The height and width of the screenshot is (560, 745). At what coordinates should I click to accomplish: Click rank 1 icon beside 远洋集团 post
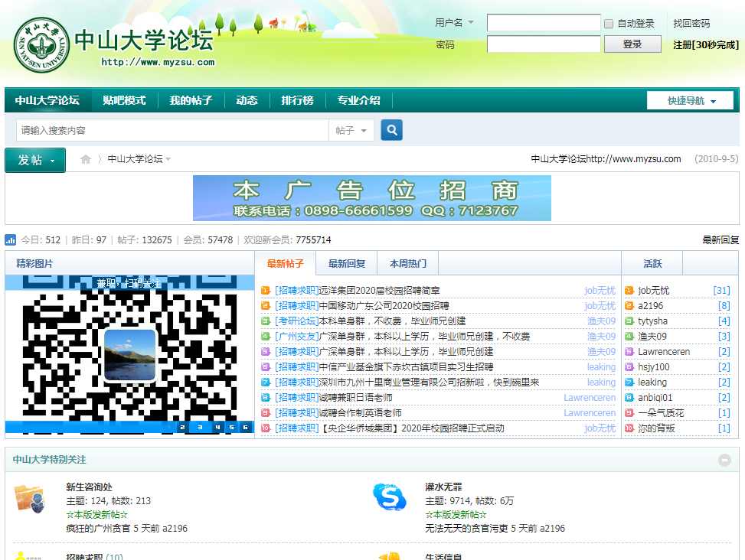(x=266, y=291)
